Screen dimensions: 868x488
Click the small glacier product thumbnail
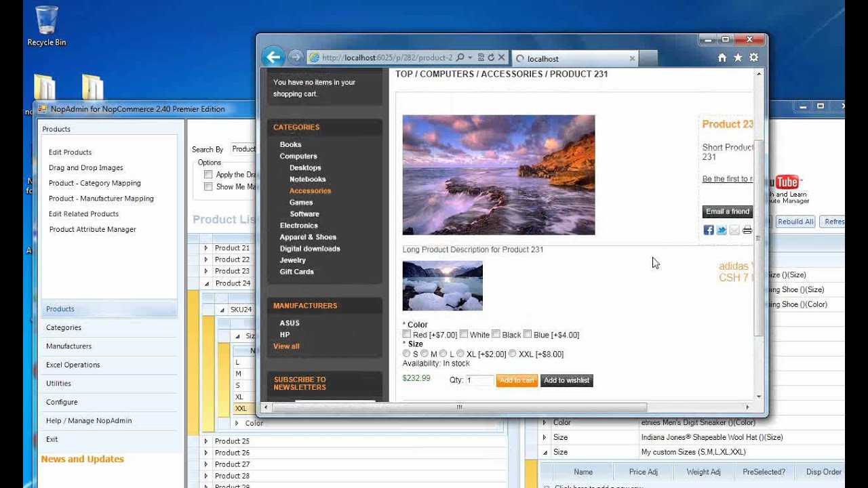pyautogui.click(x=443, y=285)
